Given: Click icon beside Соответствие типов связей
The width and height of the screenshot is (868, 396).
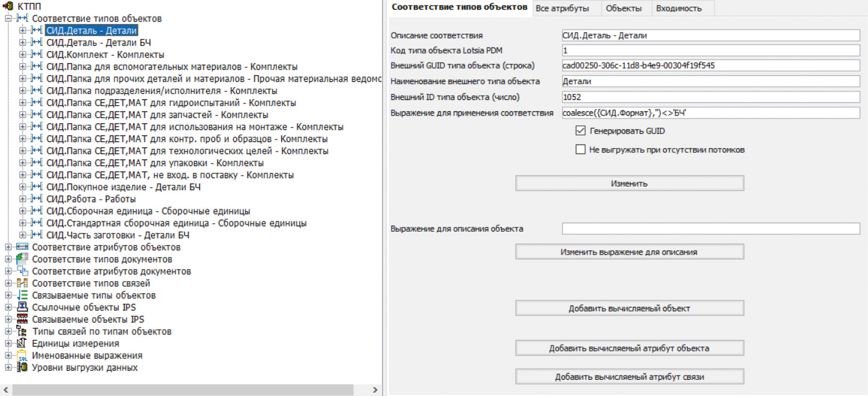Looking at the screenshot, I should 22,283.
